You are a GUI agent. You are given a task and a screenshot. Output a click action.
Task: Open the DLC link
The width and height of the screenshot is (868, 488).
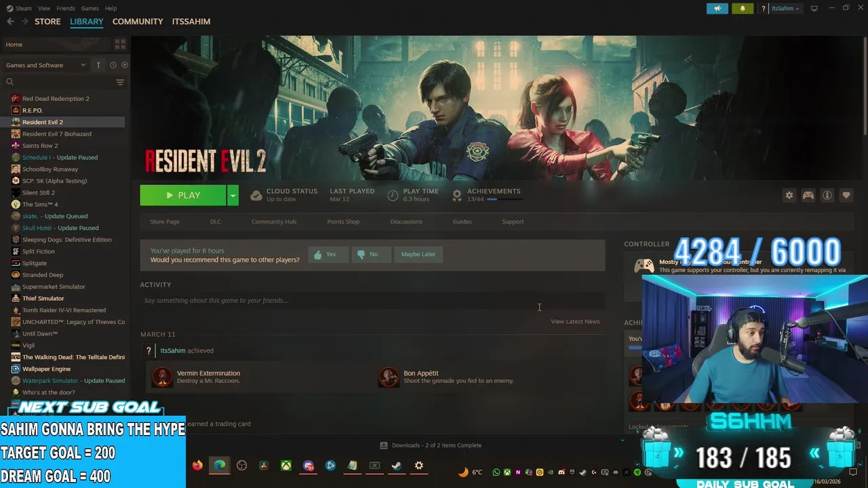tap(216, 222)
